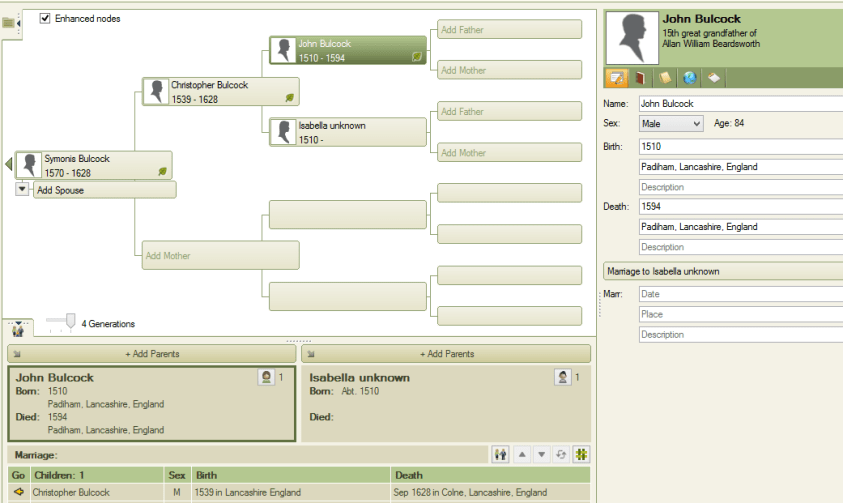Navigate left with the green triangle arrow

point(8,163)
